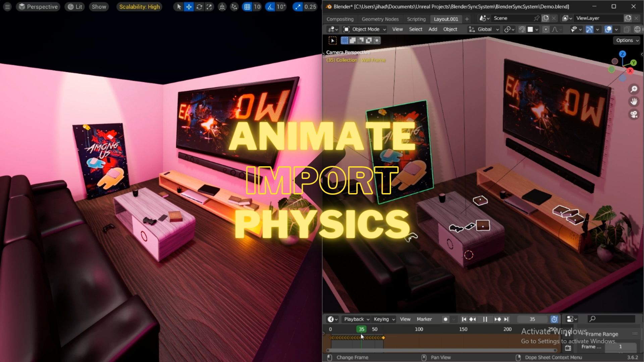Open grid snap size value 10

click(x=257, y=7)
